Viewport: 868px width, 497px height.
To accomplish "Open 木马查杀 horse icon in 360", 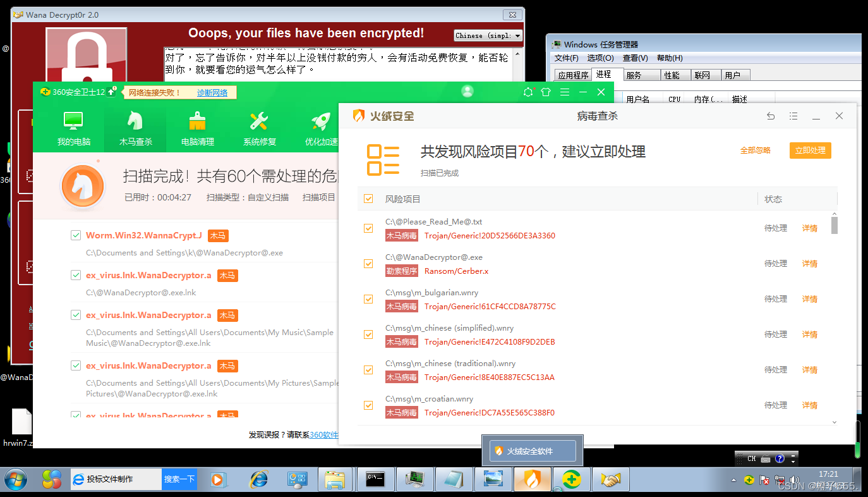I will (x=135, y=128).
